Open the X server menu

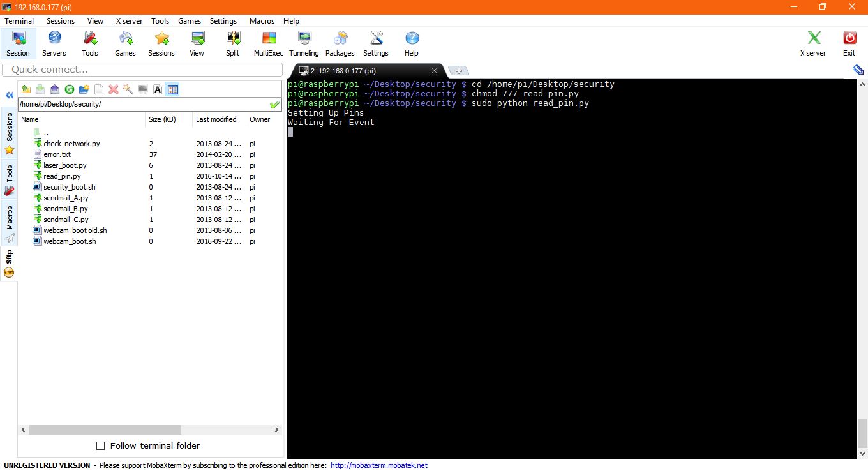click(129, 21)
